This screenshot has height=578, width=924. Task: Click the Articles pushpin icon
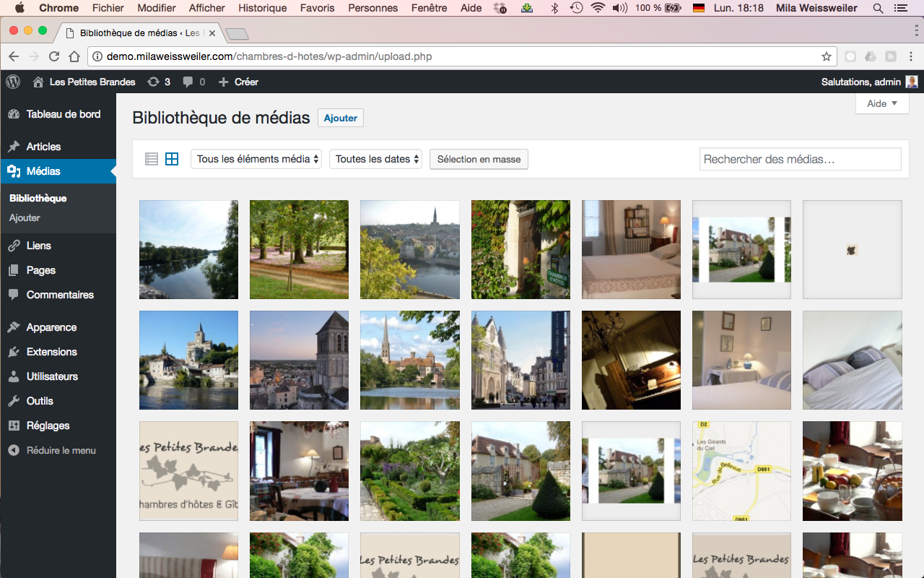pos(14,147)
